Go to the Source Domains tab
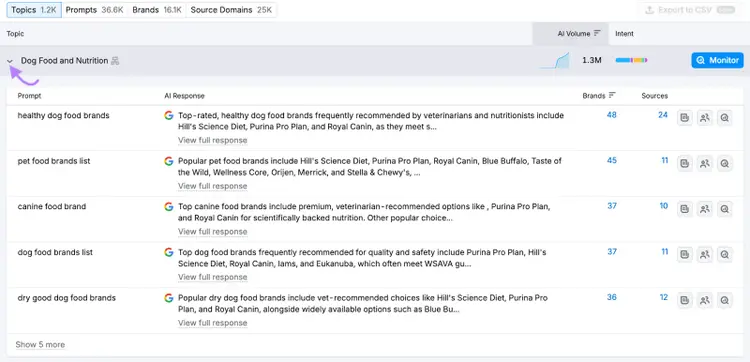 (x=232, y=10)
